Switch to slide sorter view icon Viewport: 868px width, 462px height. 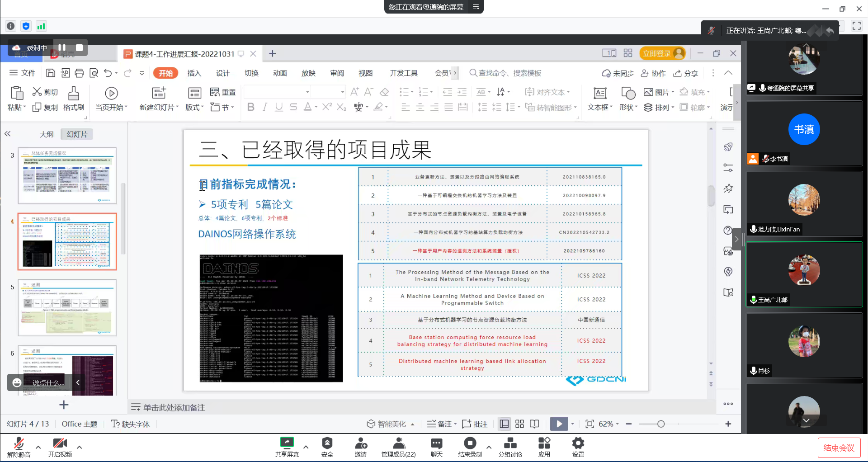[x=519, y=424]
